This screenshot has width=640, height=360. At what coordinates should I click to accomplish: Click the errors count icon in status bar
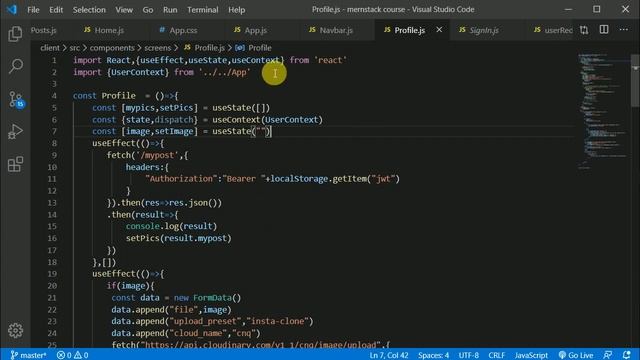[x=64, y=355]
